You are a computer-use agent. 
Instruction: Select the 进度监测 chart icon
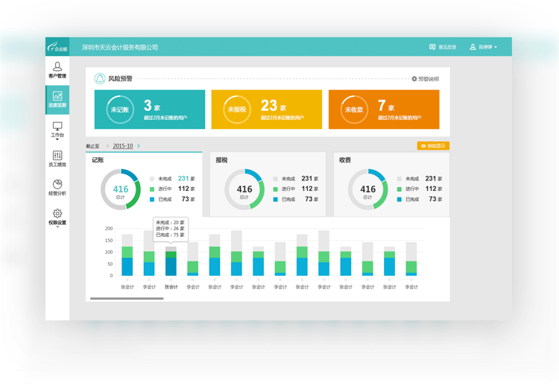click(57, 96)
